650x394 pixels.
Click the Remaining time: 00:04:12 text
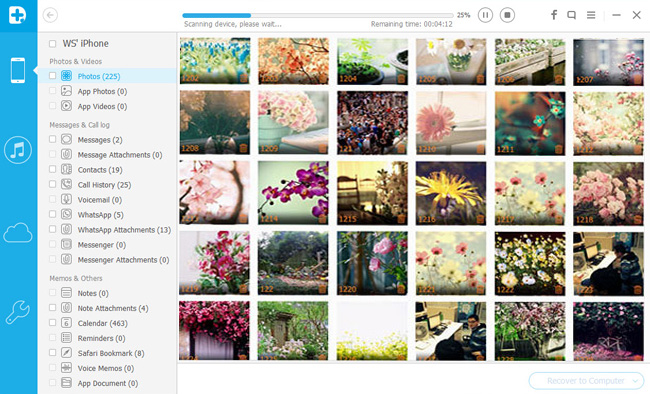click(411, 24)
